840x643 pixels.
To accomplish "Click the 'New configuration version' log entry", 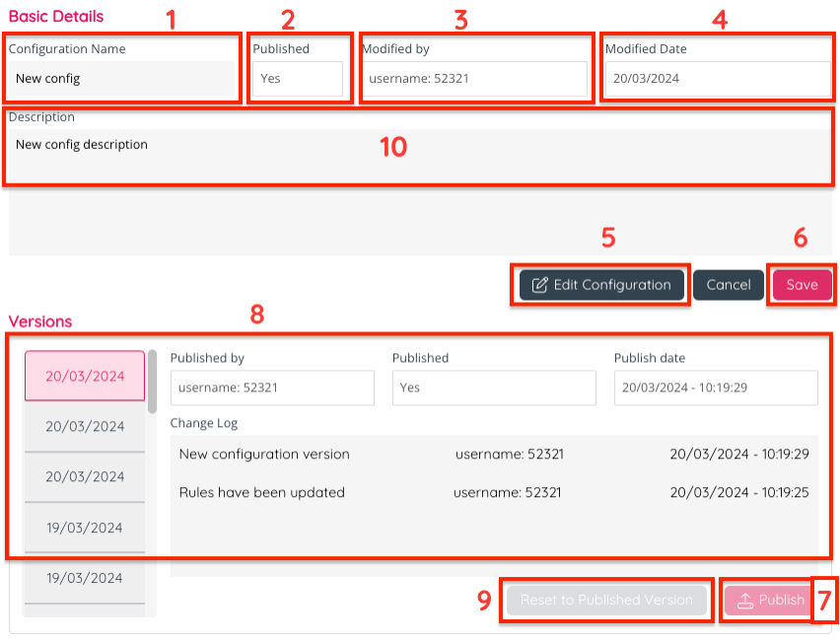I will [264, 455].
